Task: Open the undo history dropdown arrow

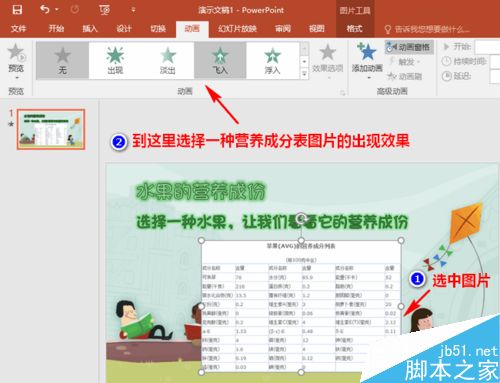Action: point(57,10)
